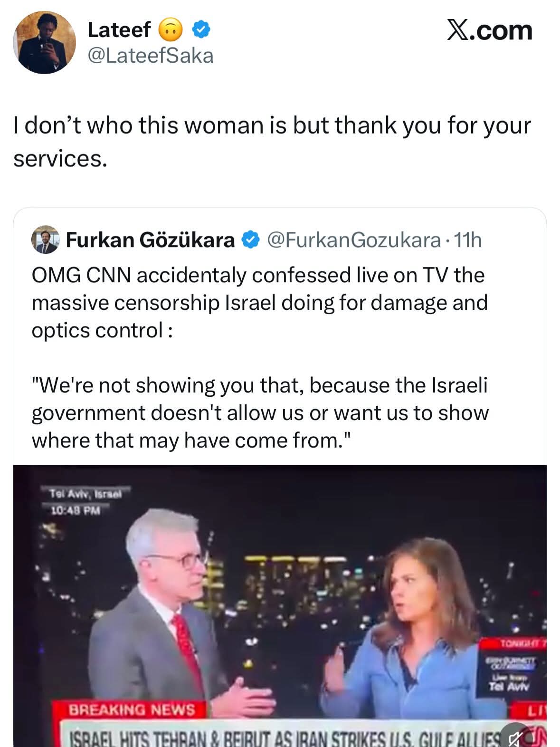Open the Furkan Gözükara display name
Screen dimensions: 560x747
pos(150,240)
